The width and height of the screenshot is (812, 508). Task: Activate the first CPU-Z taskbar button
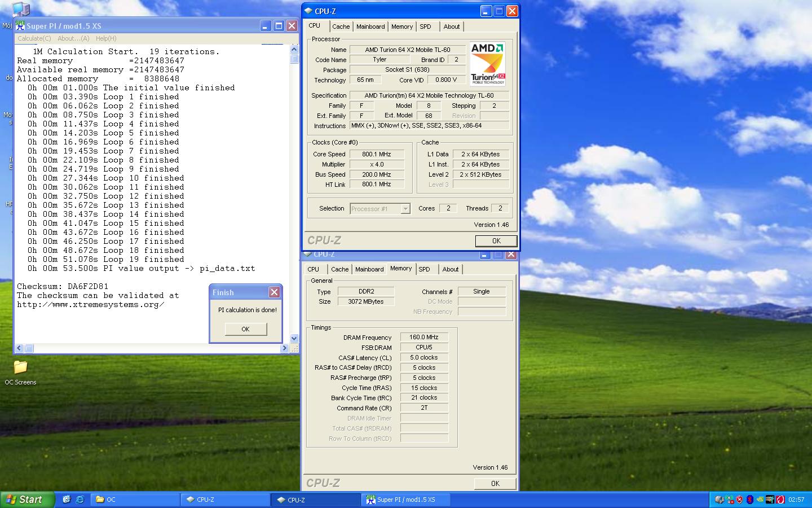[x=226, y=500]
